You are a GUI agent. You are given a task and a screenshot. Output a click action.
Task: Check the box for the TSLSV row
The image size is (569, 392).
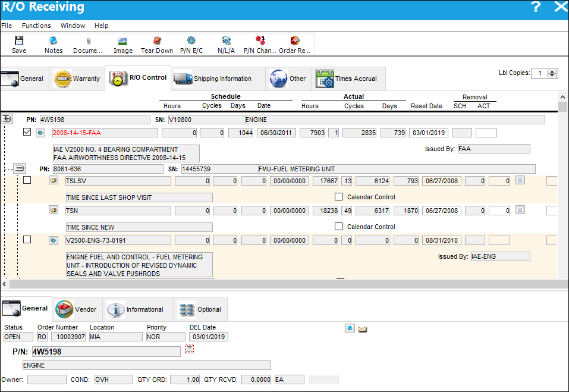(27, 180)
